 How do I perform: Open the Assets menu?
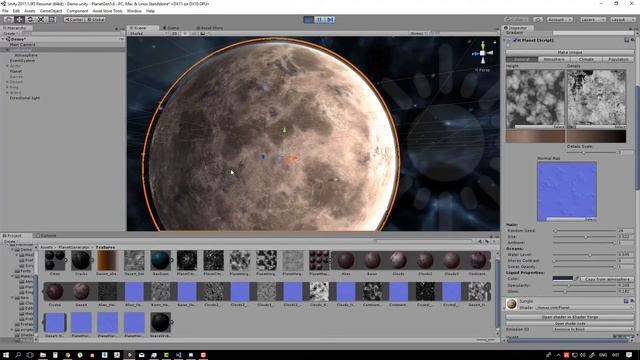coord(30,11)
